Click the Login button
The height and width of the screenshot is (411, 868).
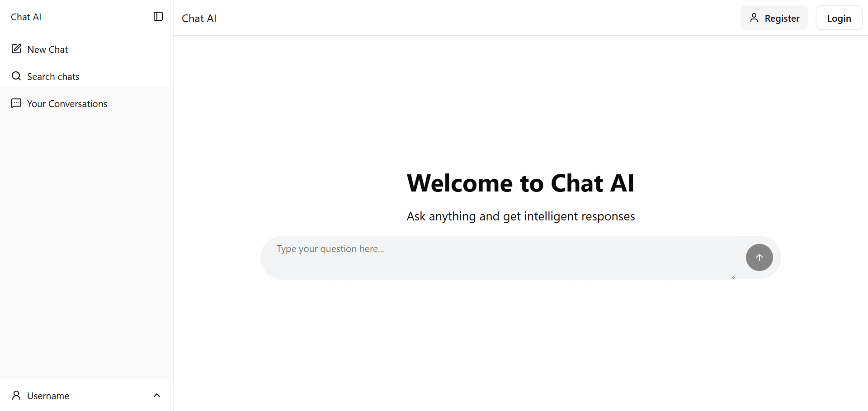coord(839,18)
